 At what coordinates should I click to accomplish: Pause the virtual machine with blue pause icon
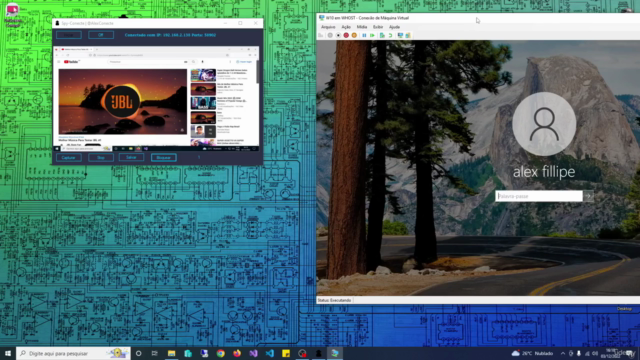[x=364, y=36]
